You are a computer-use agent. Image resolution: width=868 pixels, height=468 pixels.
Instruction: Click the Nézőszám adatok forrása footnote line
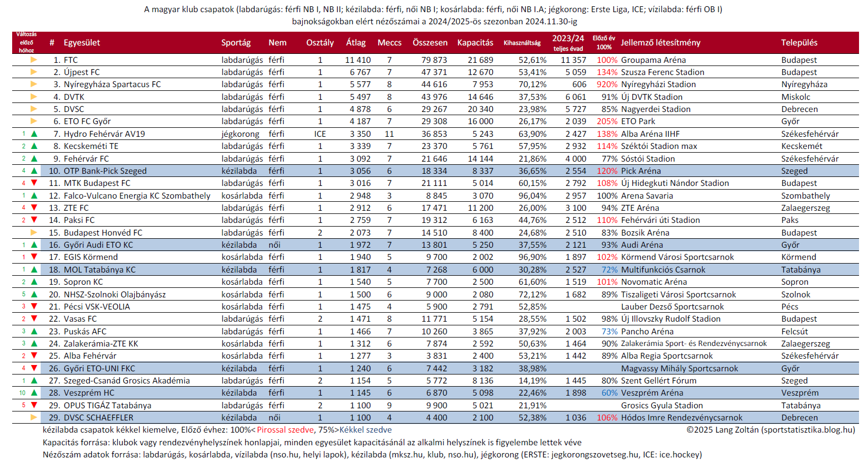pos(372,454)
